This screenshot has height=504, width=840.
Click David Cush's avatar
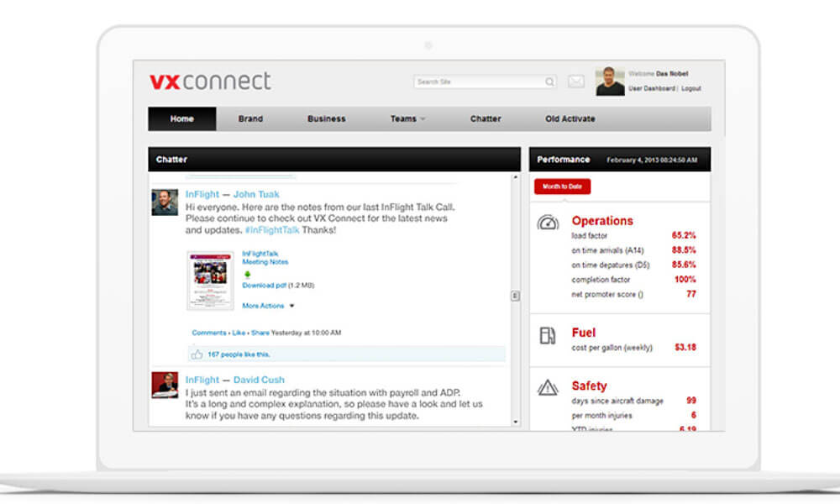pos(165,385)
